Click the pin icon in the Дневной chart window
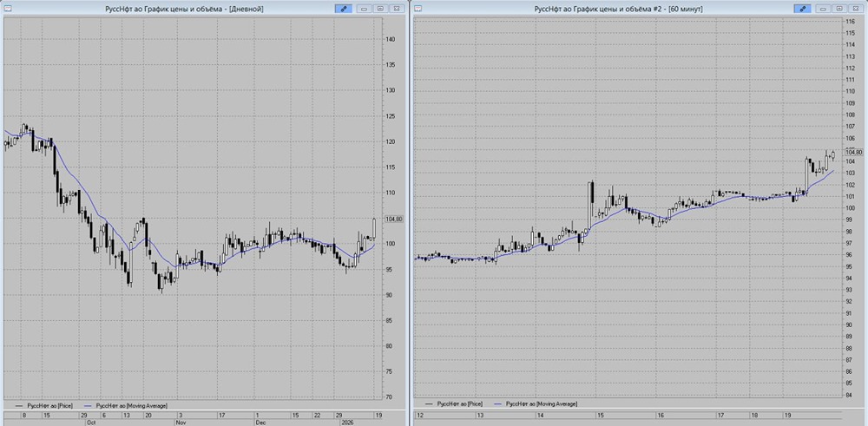868x426 pixels. (x=343, y=9)
